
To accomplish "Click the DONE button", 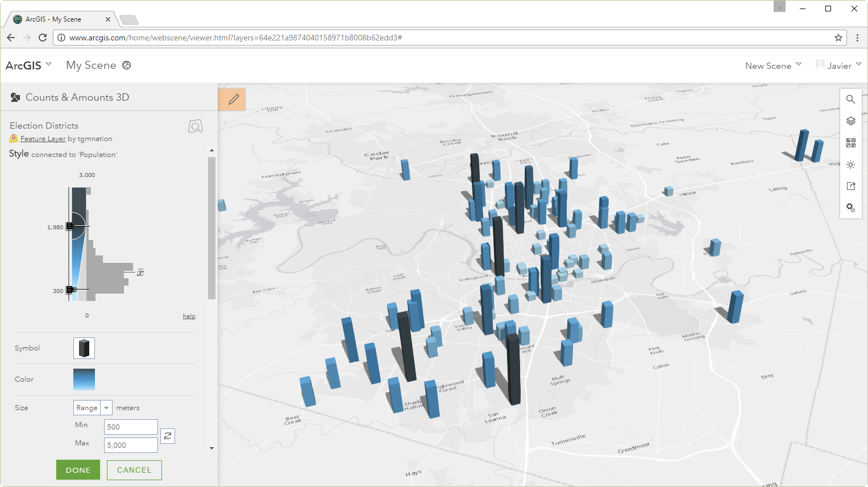I will [78, 470].
